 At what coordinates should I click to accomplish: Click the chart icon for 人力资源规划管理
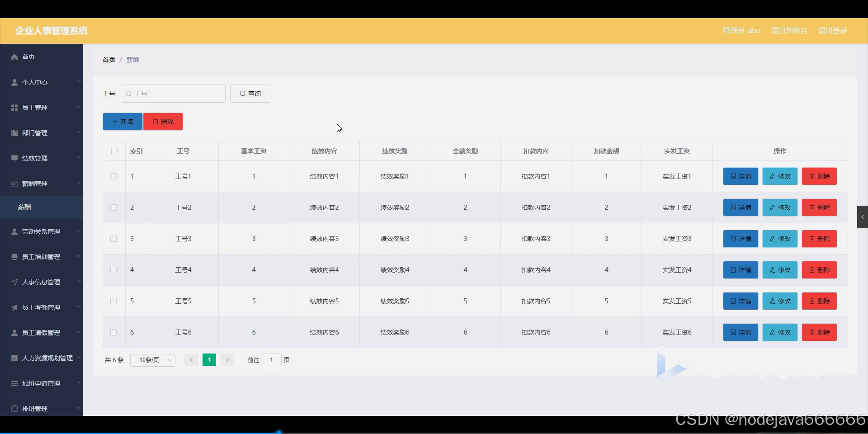point(14,358)
